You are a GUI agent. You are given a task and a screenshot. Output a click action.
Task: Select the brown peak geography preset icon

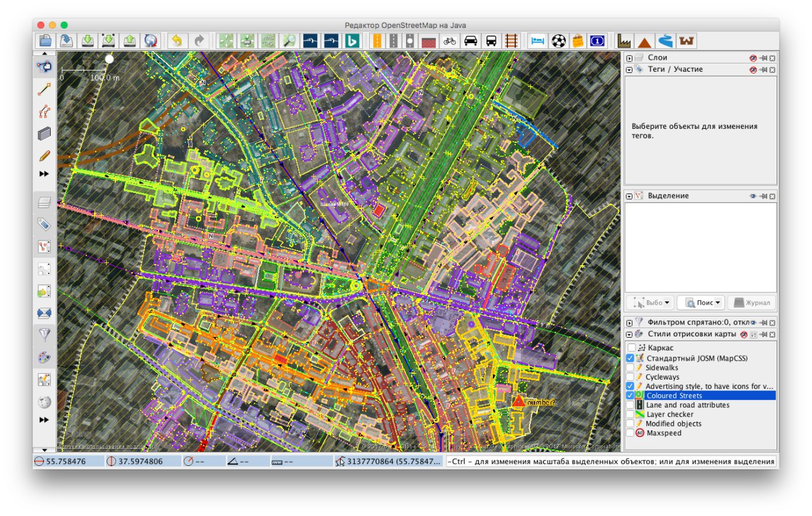click(645, 41)
